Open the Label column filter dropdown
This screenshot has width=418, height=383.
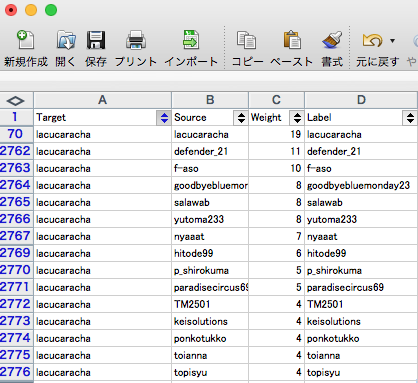(410, 118)
